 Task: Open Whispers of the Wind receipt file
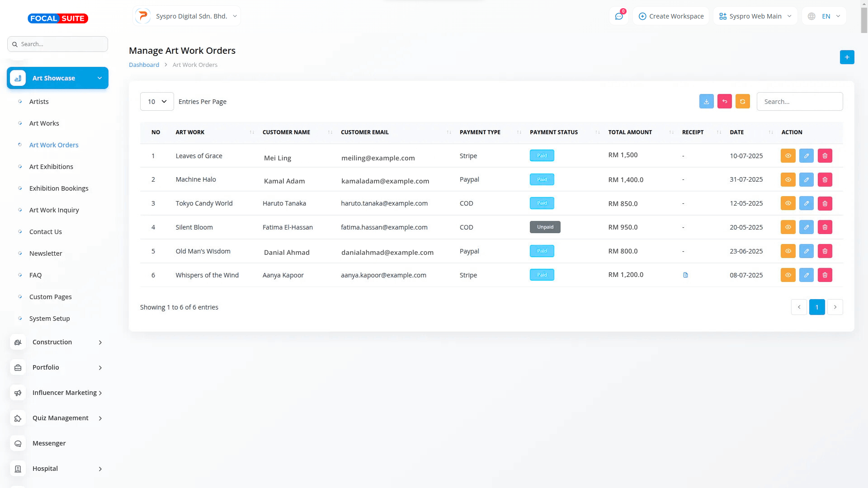pyautogui.click(x=685, y=275)
